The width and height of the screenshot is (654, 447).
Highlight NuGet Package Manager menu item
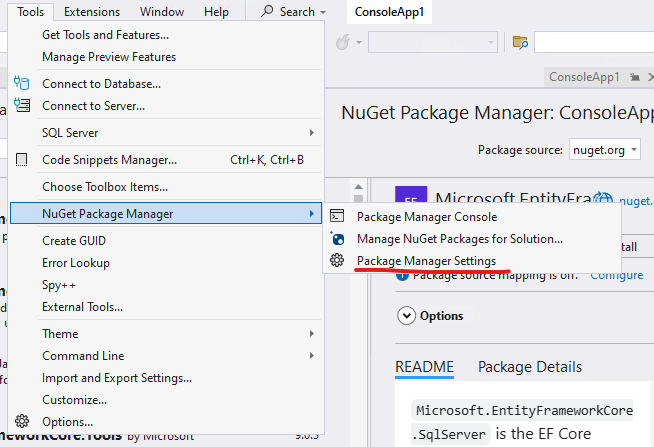point(166,213)
